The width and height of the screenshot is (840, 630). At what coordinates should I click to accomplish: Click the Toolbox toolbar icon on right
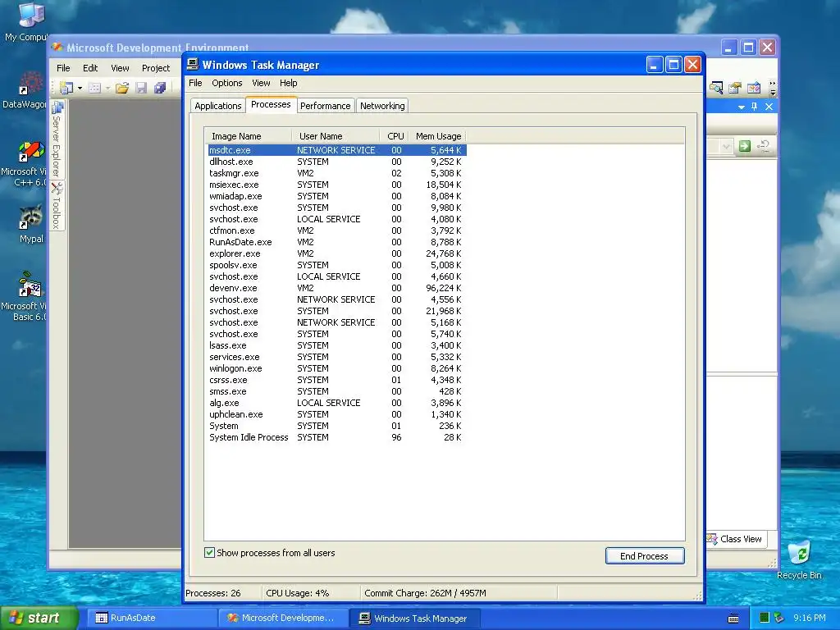(754, 87)
